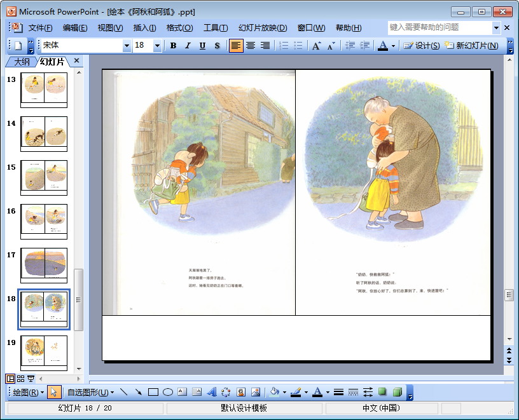Screen dimensions: 519x420
Task: Apply Fill Color bucket
Action: (x=274, y=393)
